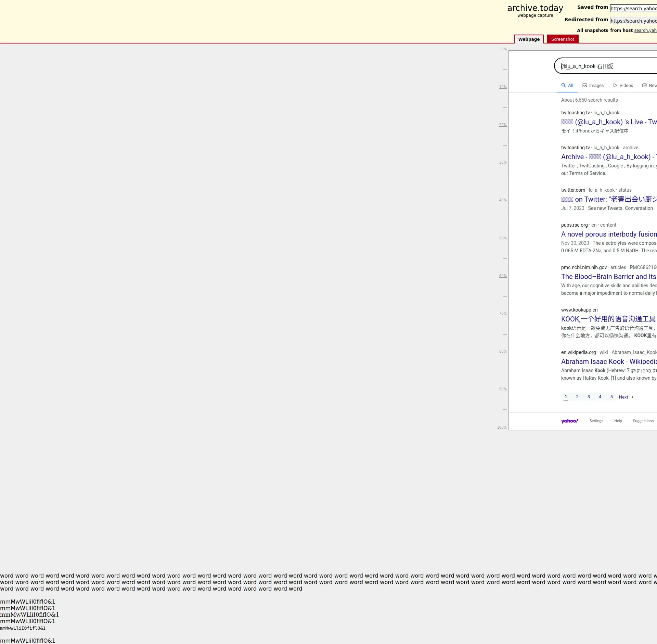Jump to 70% page position marker

click(503, 313)
